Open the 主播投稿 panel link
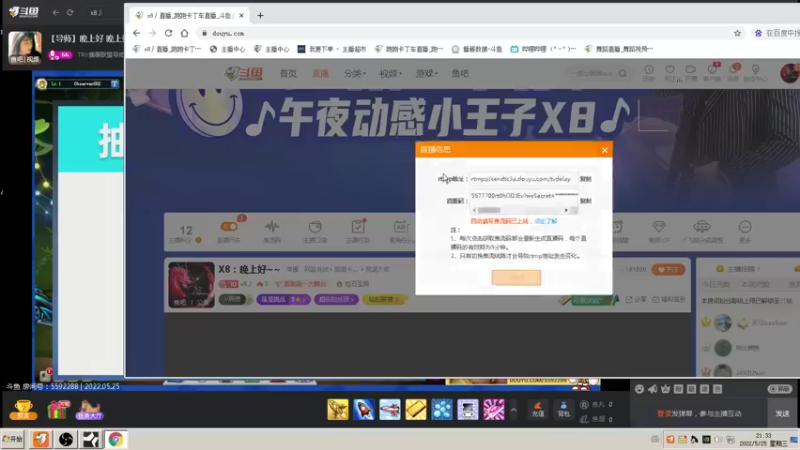This screenshot has width=800, height=450. tap(739, 269)
